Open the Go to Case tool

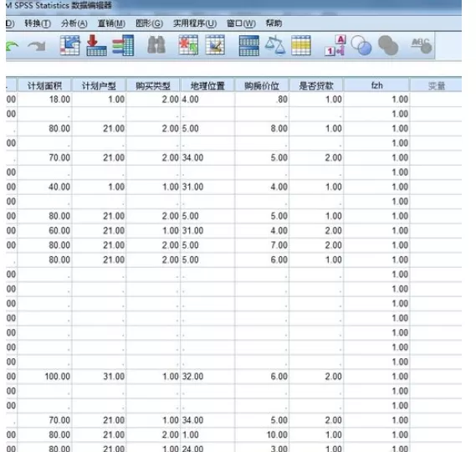(69, 45)
